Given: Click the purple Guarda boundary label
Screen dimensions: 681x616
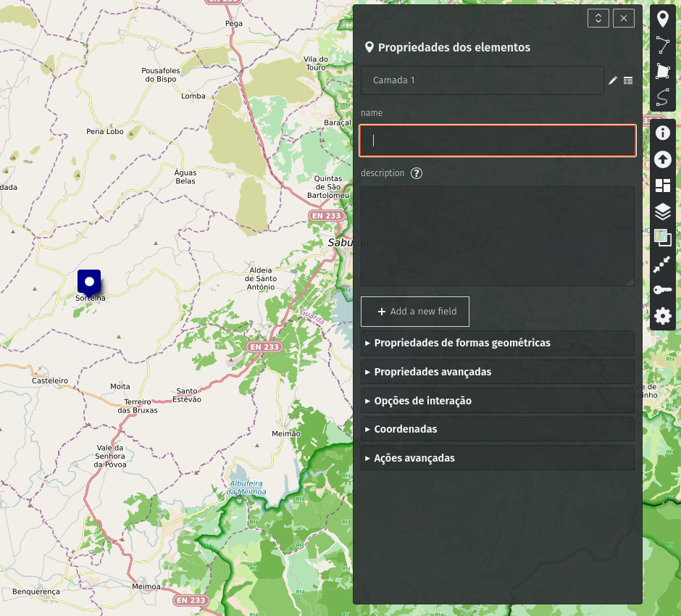Looking at the screenshot, I should coord(312,317).
